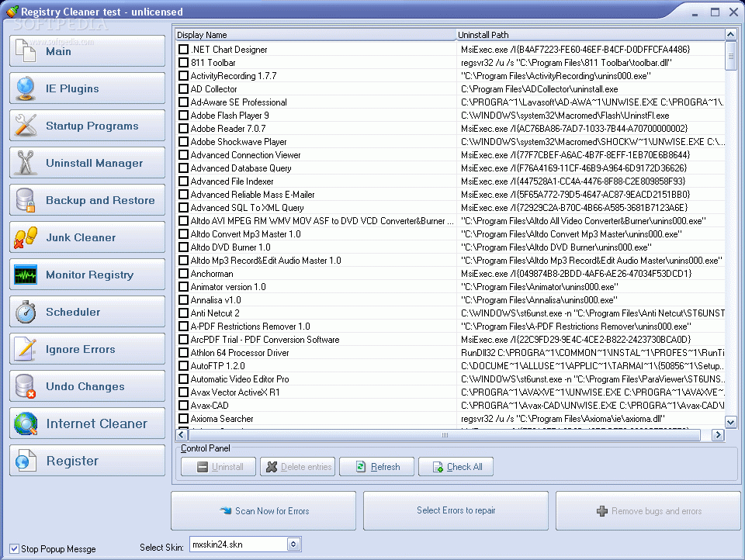Screen dimensions: 745x560
Task: Tick the Adobe Flash Player 9 checkbox
Action: tap(183, 115)
